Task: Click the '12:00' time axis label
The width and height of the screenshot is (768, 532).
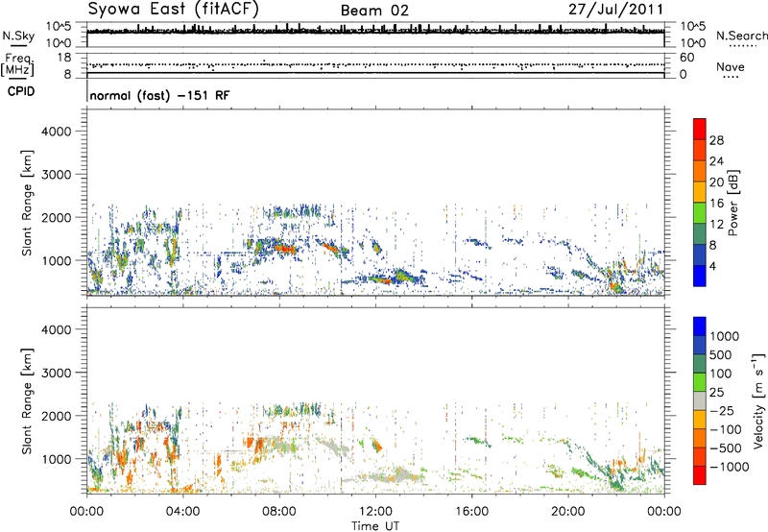Action: 375,512
